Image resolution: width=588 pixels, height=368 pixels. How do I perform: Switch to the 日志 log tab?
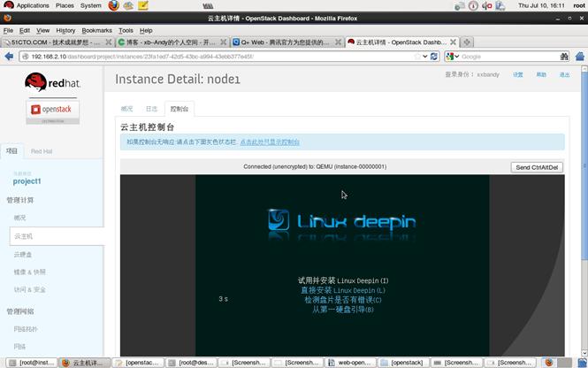coord(152,109)
